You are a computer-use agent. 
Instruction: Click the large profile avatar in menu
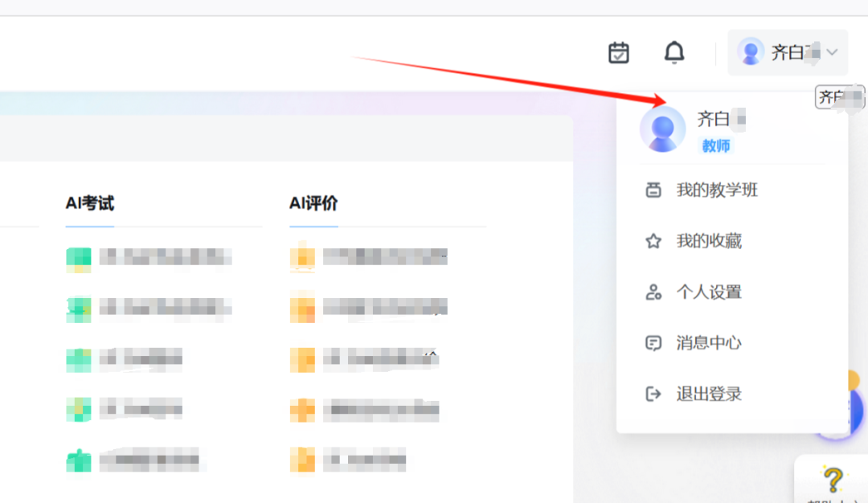[662, 129]
